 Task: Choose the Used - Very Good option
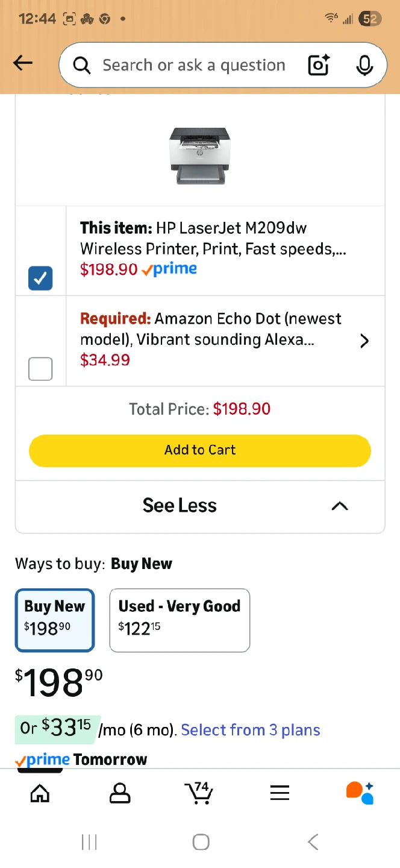[180, 620]
